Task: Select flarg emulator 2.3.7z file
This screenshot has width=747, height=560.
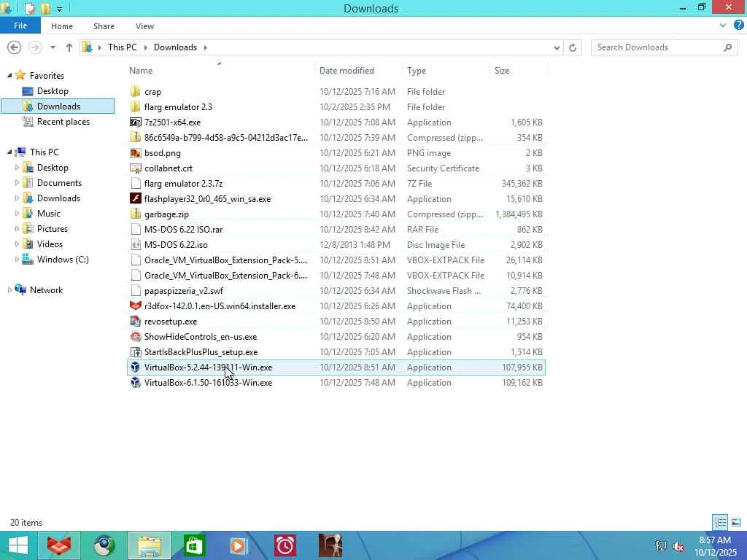Action: tap(336, 183)
